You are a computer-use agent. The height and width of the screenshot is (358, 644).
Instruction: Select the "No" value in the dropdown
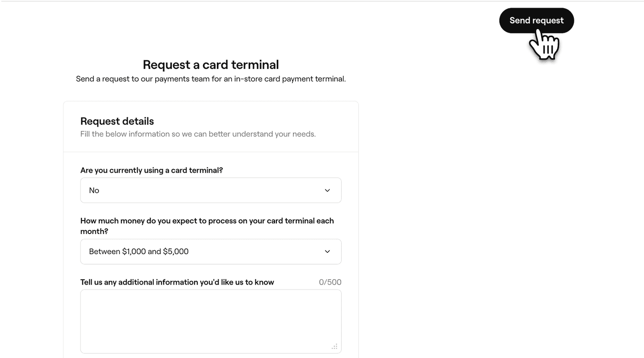(94, 191)
